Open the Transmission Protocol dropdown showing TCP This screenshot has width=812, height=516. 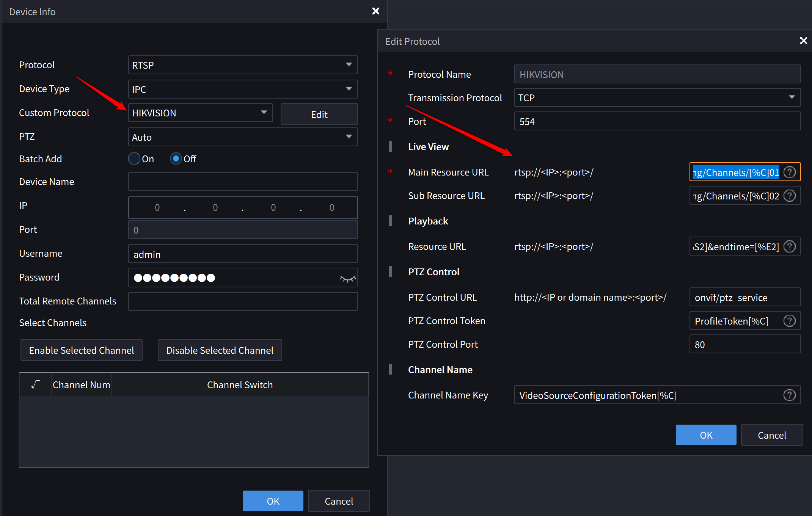791,97
